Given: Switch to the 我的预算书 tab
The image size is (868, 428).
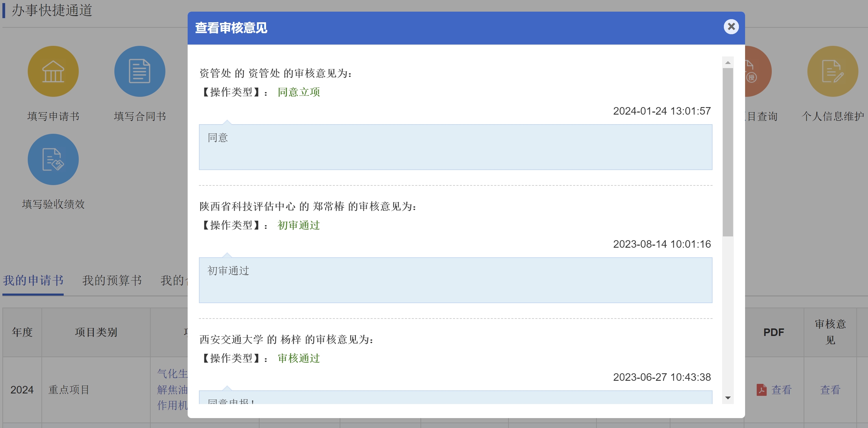Looking at the screenshot, I should pos(112,281).
